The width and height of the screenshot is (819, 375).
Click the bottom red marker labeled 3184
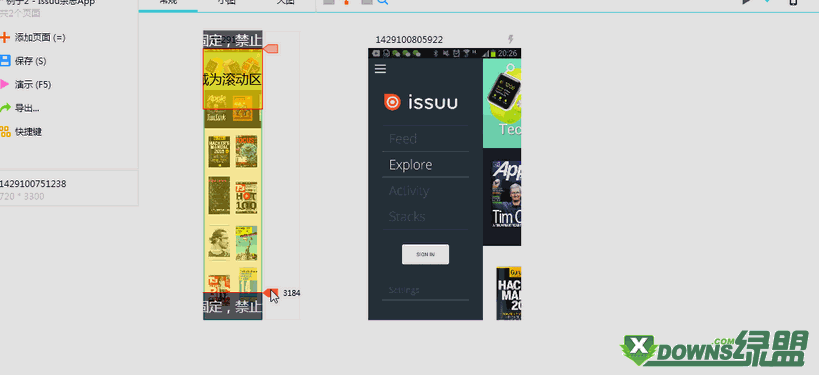271,293
